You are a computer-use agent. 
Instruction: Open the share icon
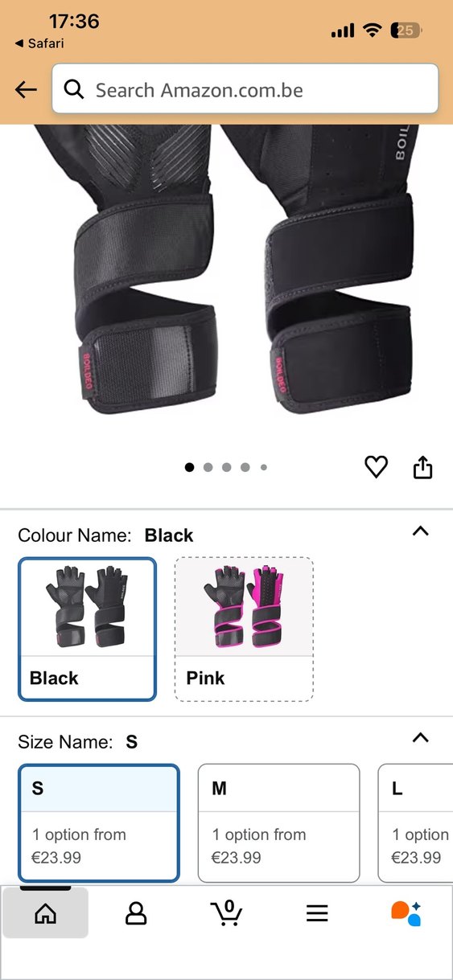click(x=423, y=466)
